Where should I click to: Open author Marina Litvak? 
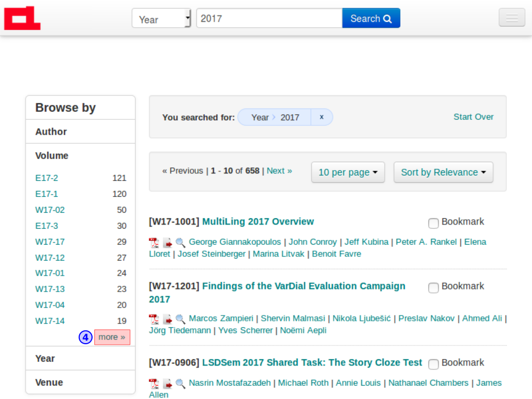pos(279,254)
